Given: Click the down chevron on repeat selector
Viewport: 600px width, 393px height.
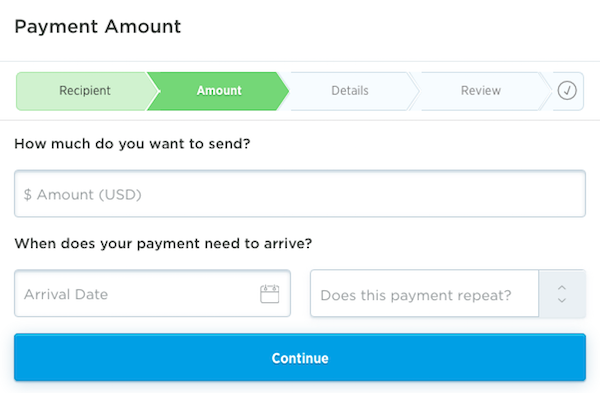Looking at the screenshot, I should [562, 300].
